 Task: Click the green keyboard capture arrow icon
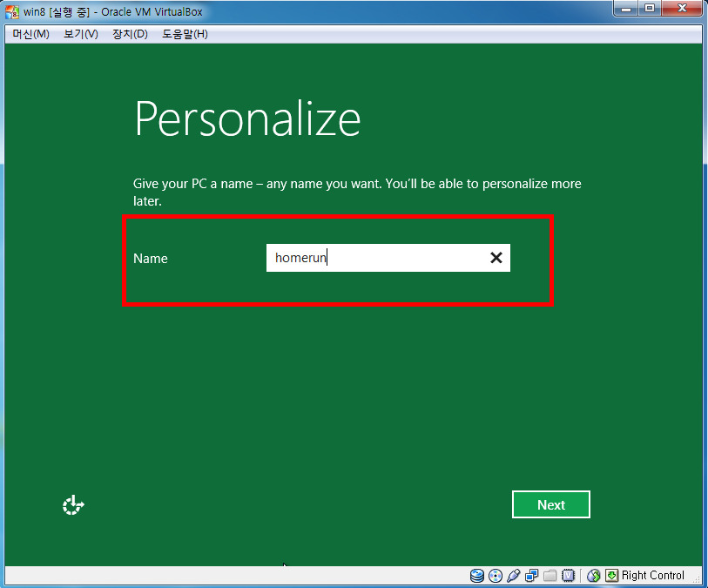(611, 576)
